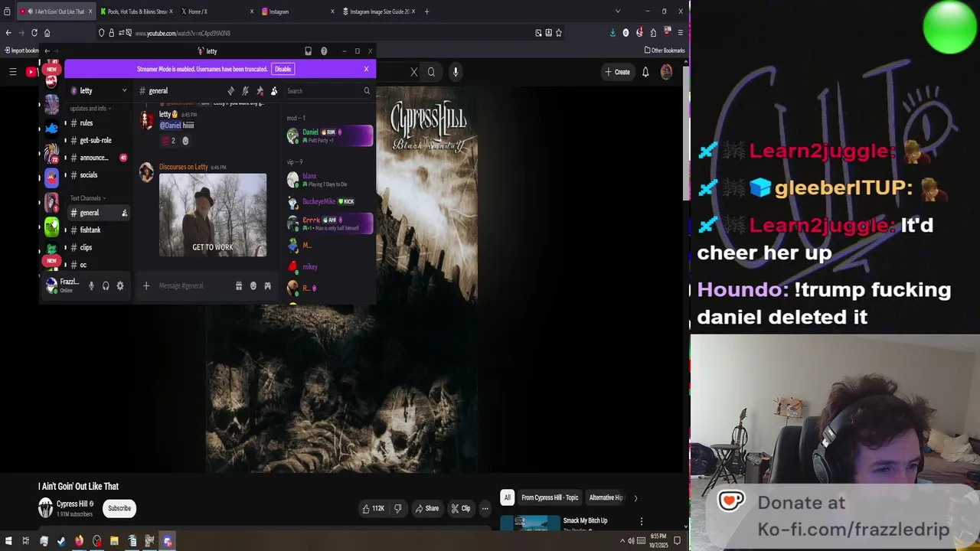Click the reaction with count 2
980x551 pixels.
[168, 141]
